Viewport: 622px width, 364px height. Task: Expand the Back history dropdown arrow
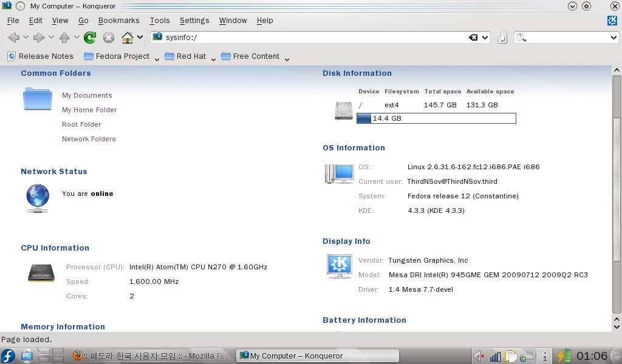(x=26, y=37)
